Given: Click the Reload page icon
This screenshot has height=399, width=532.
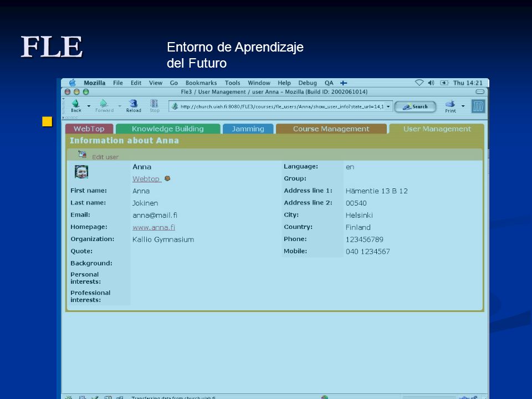Looking at the screenshot, I should [134, 104].
